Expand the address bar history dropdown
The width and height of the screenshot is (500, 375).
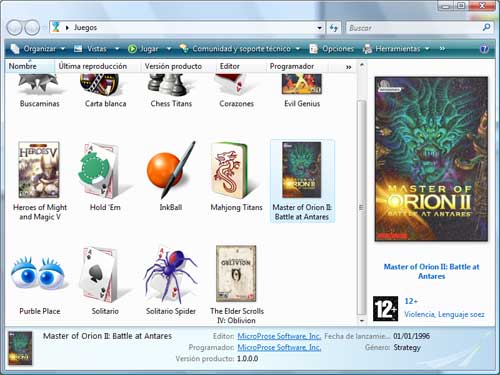pos(319,28)
